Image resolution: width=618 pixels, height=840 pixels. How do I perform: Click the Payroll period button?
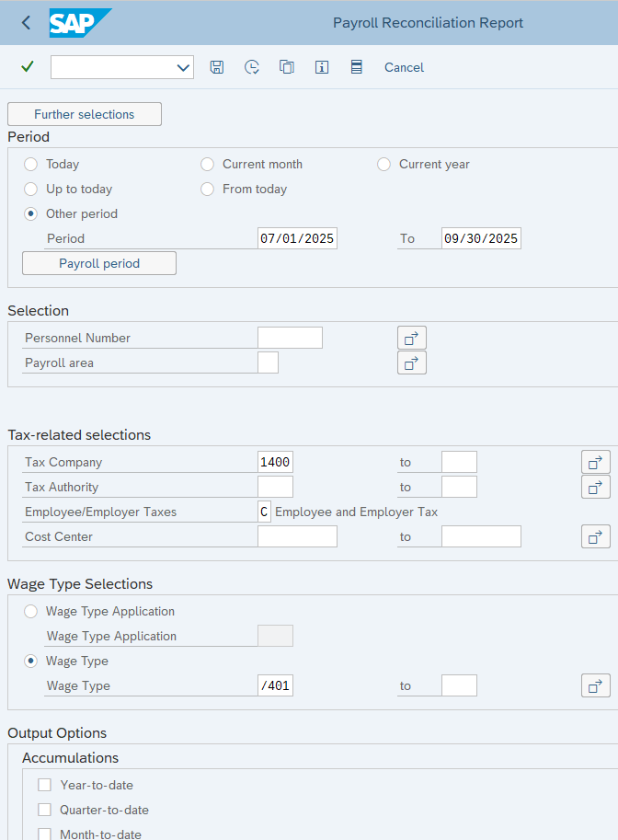click(98, 263)
